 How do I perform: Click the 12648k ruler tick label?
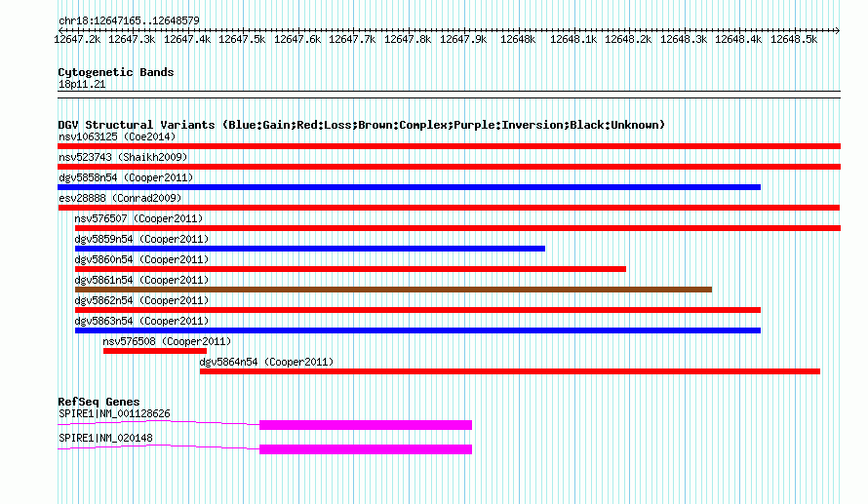coord(518,39)
